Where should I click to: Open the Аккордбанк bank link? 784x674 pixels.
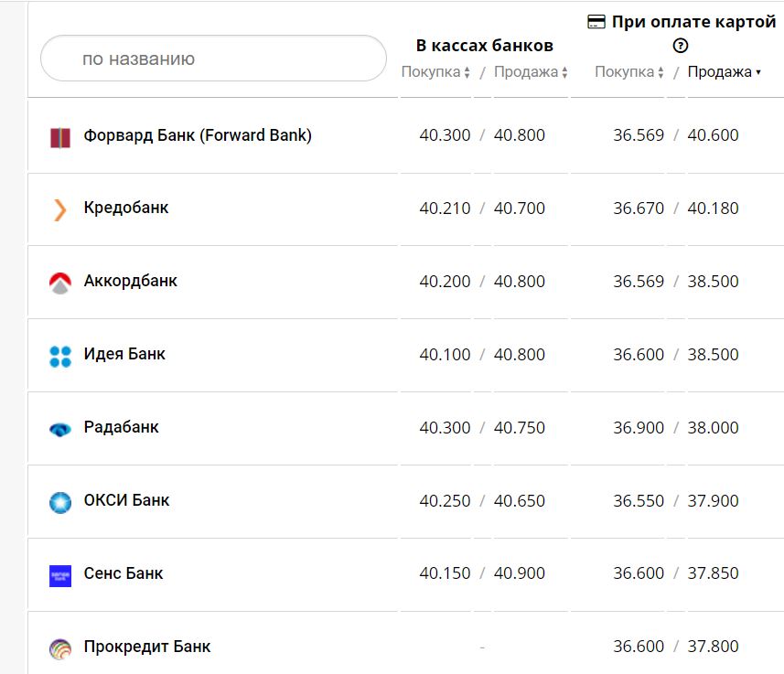[x=130, y=281]
